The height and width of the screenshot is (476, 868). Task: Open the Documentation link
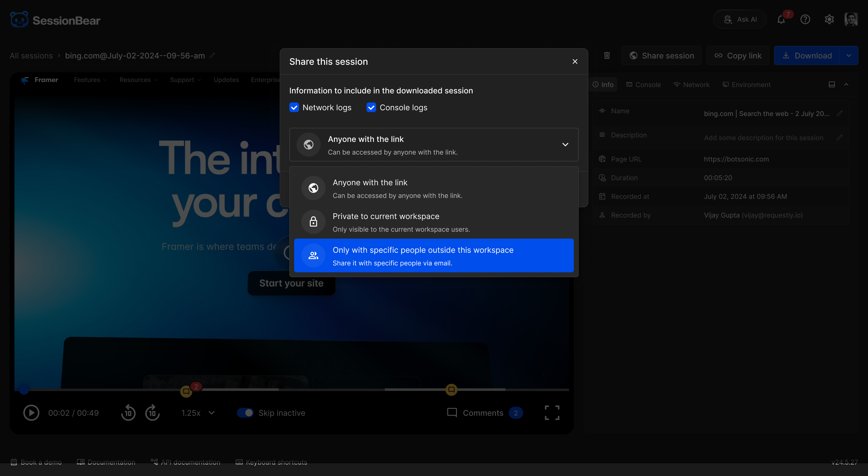(x=106, y=462)
